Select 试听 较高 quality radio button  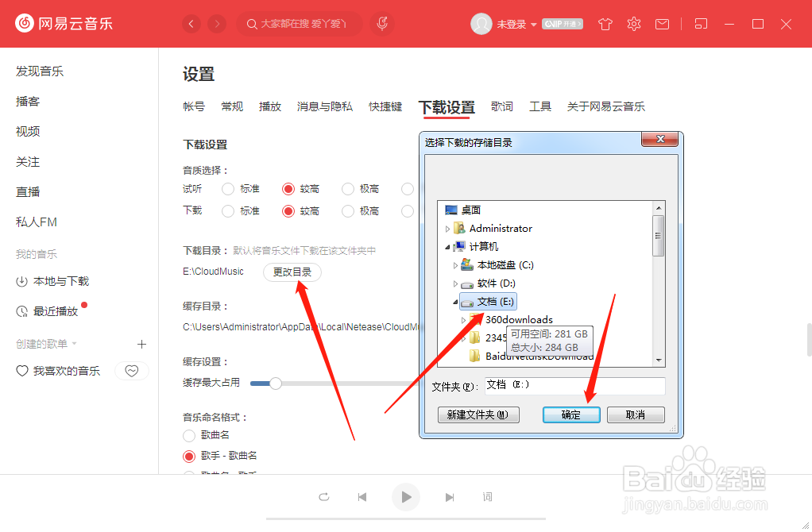click(x=288, y=190)
